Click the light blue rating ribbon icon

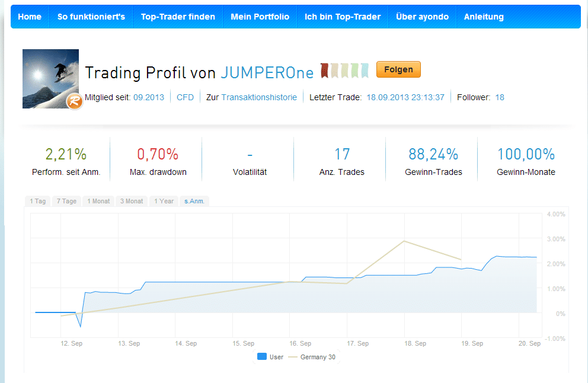pos(365,71)
